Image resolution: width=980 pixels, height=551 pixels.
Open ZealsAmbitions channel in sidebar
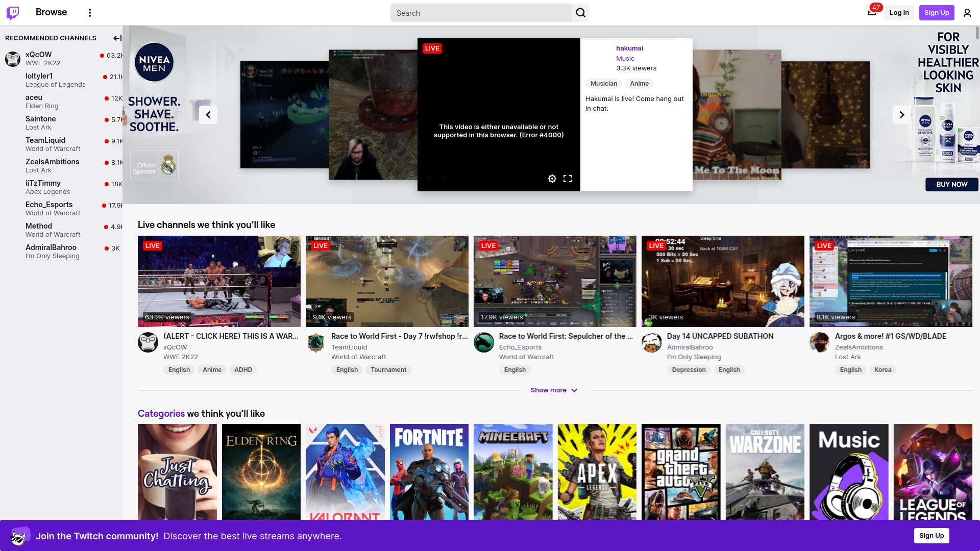click(62, 166)
